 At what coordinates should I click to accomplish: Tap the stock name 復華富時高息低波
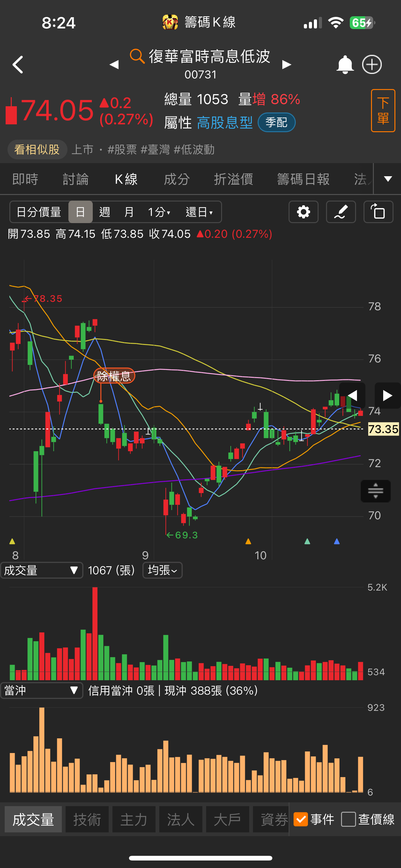pos(210,56)
